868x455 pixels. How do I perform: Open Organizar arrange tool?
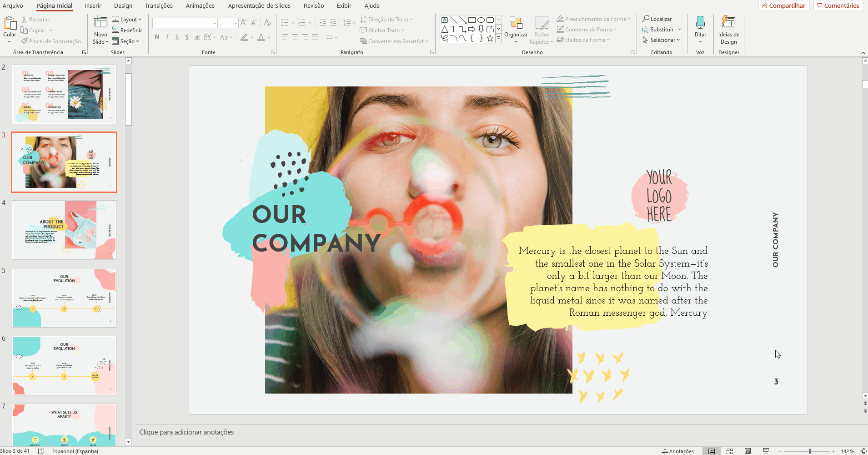coord(516,30)
